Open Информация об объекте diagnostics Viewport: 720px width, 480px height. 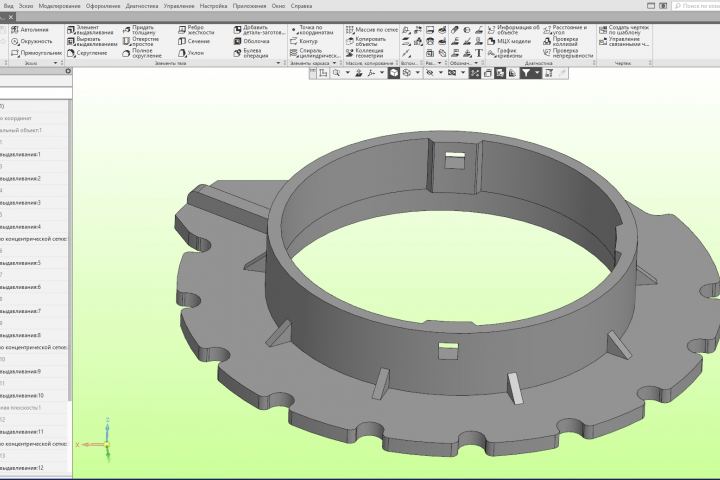click(513, 30)
